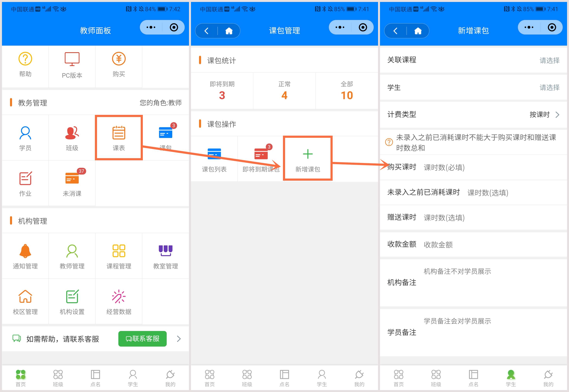The image size is (569, 392).
Task: Expand chevron next to 联系客服
Action: [x=179, y=339]
